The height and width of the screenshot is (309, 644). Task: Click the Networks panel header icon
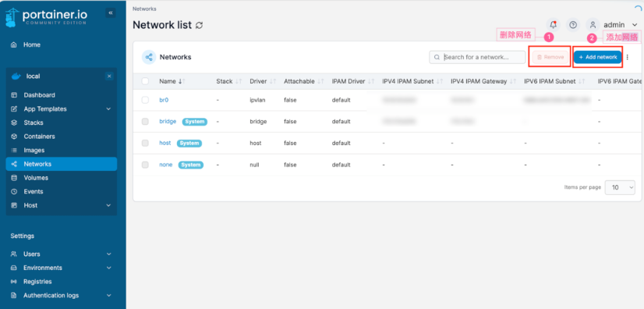click(149, 57)
